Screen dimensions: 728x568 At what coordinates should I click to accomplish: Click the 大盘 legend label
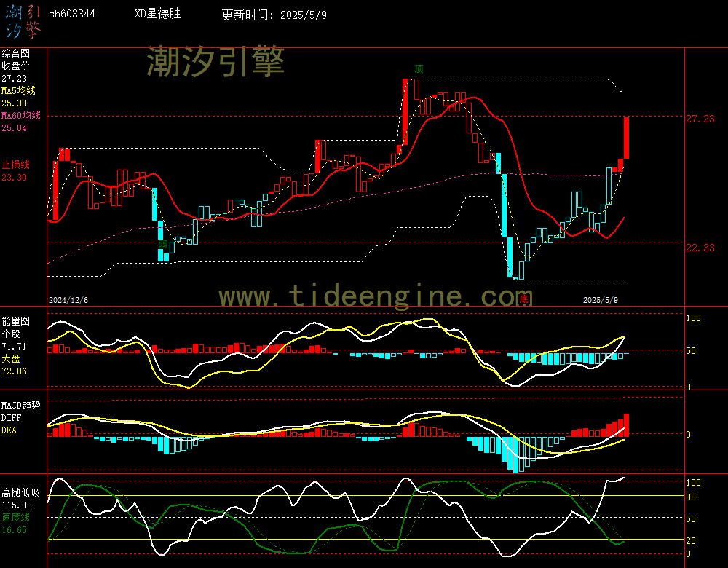(x=11, y=358)
